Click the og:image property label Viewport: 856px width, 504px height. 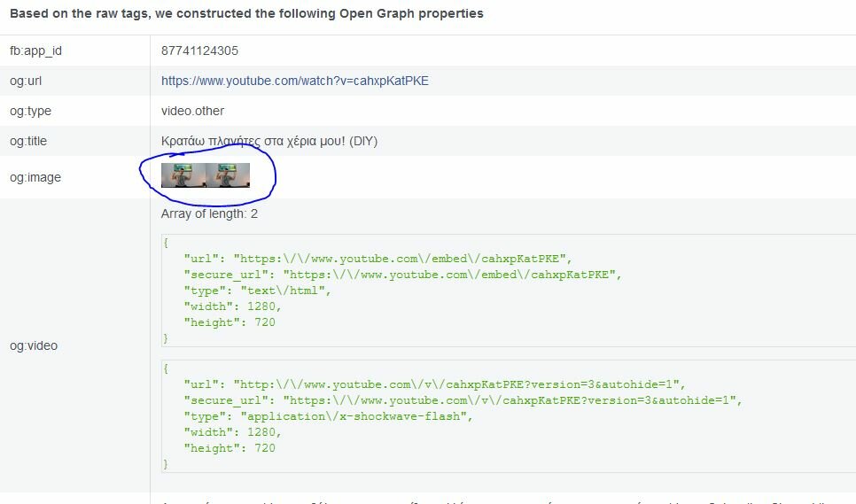[35, 178]
